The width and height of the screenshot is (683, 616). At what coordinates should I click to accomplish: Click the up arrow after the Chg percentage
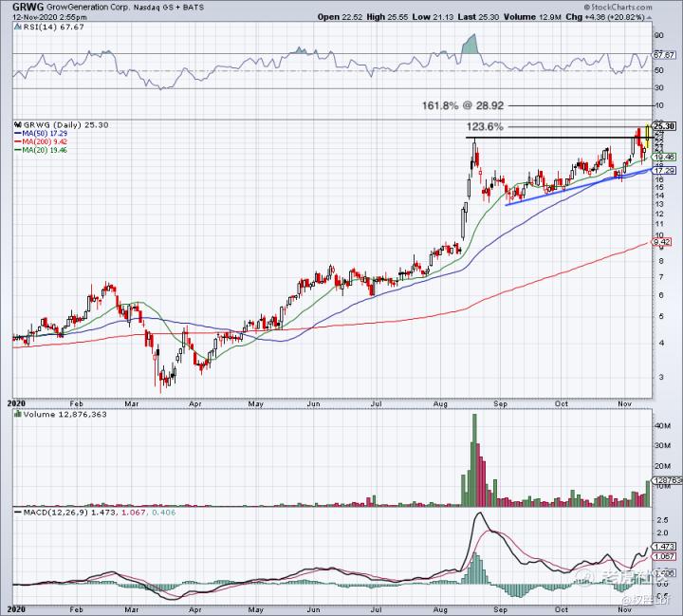click(x=649, y=17)
